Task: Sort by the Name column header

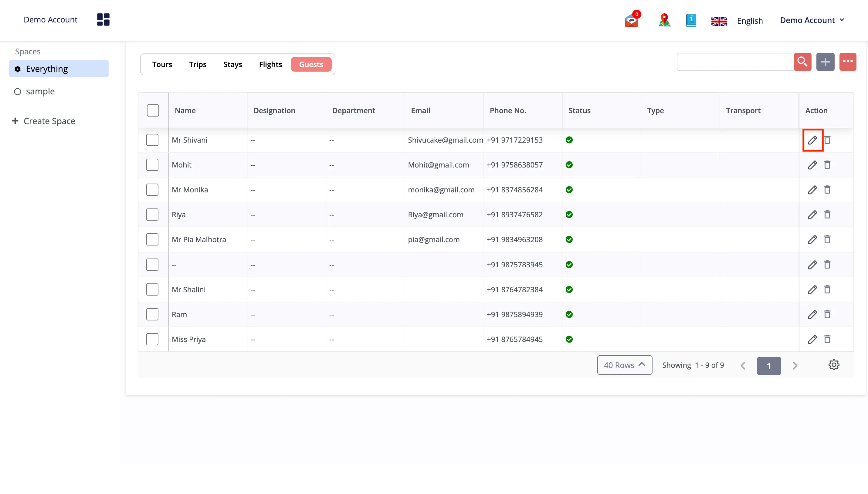Action: [x=185, y=111]
